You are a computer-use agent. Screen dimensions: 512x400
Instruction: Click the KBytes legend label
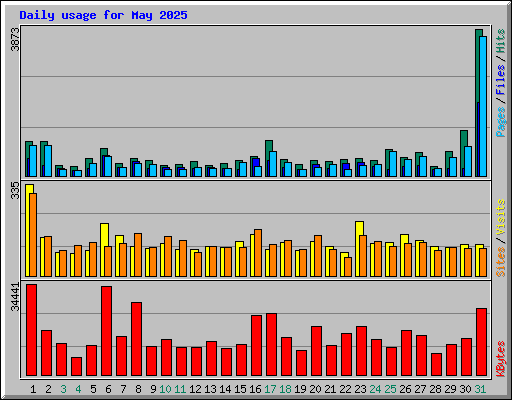500,359
